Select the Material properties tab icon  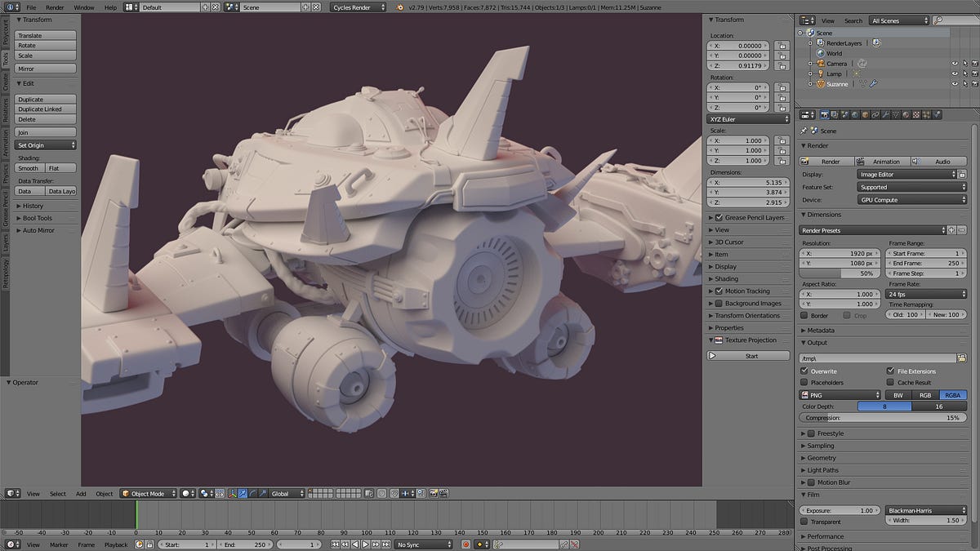(906, 115)
